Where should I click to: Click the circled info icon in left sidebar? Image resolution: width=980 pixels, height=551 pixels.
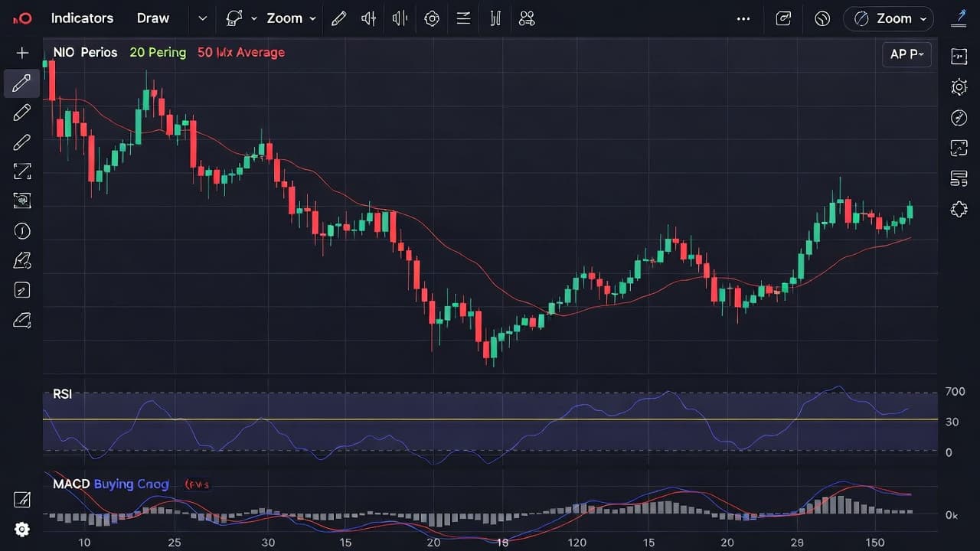(x=22, y=231)
